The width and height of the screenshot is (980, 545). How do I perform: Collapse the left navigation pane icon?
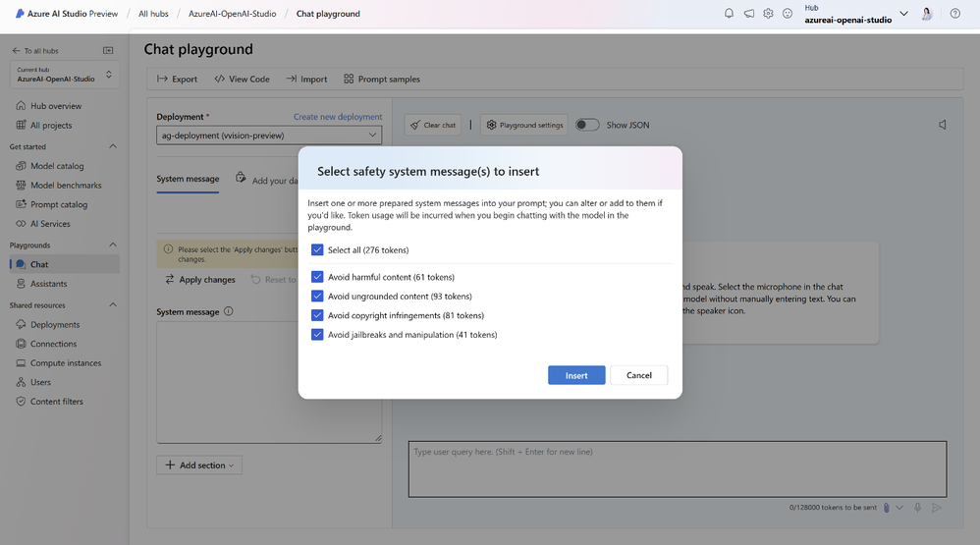click(x=108, y=50)
